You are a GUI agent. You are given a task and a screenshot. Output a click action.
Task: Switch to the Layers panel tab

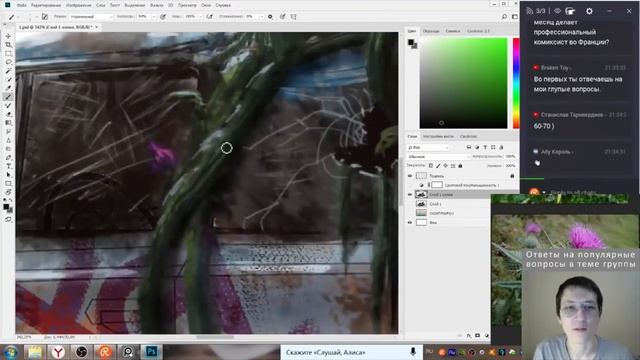(x=412, y=136)
